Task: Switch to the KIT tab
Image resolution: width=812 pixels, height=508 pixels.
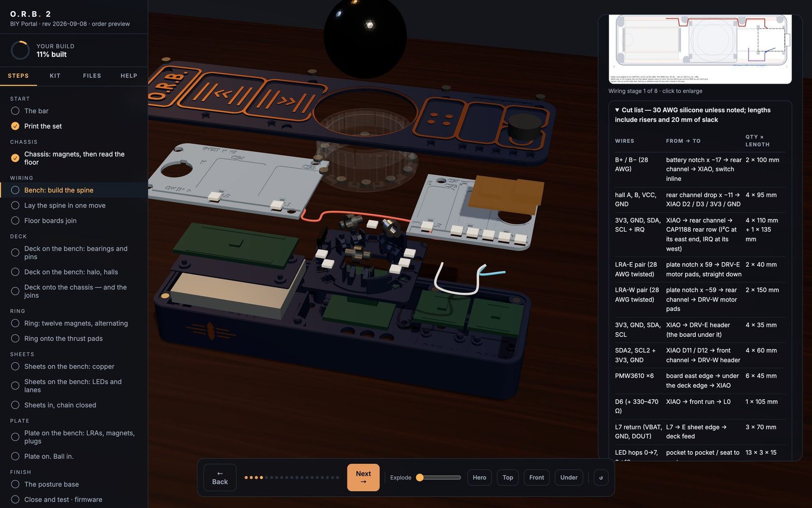Action: [55, 76]
